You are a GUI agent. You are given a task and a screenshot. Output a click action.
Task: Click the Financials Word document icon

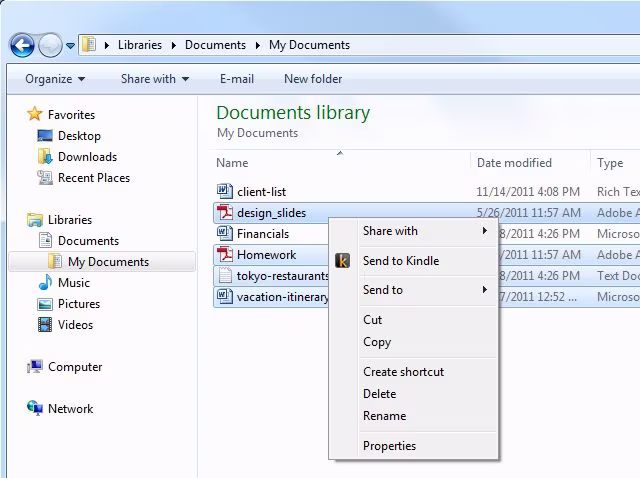tap(225, 233)
